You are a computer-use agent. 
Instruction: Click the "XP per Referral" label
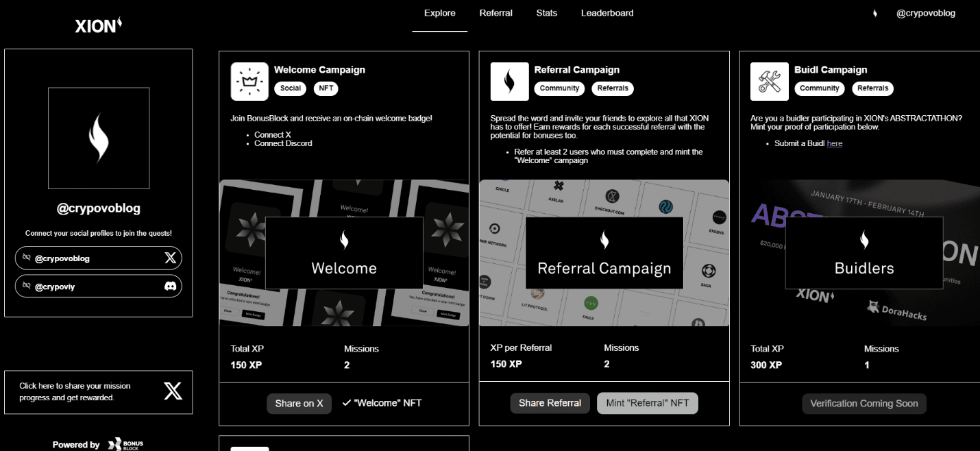coord(521,348)
